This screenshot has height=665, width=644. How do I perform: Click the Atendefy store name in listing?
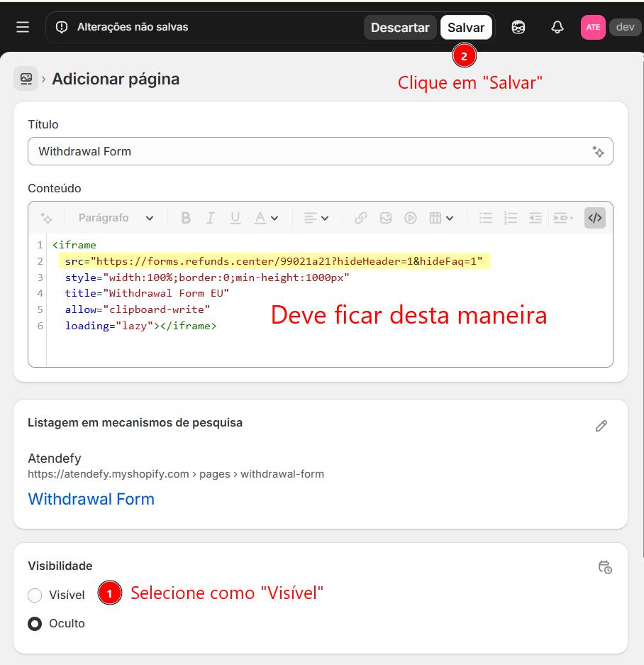(55, 458)
